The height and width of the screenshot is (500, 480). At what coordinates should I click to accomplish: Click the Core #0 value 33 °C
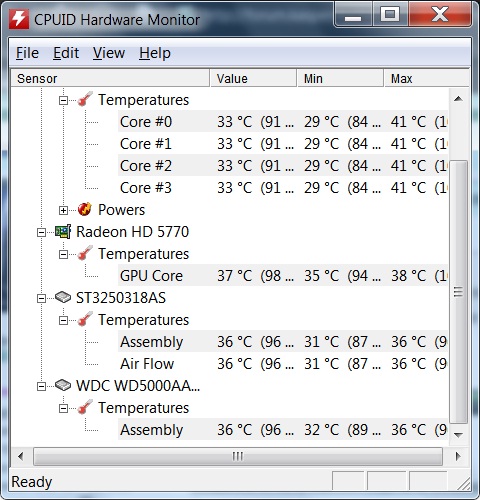235,122
